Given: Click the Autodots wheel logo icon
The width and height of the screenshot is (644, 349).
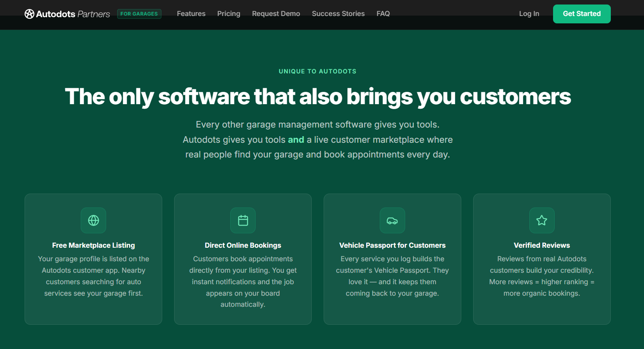Looking at the screenshot, I should click(x=29, y=14).
